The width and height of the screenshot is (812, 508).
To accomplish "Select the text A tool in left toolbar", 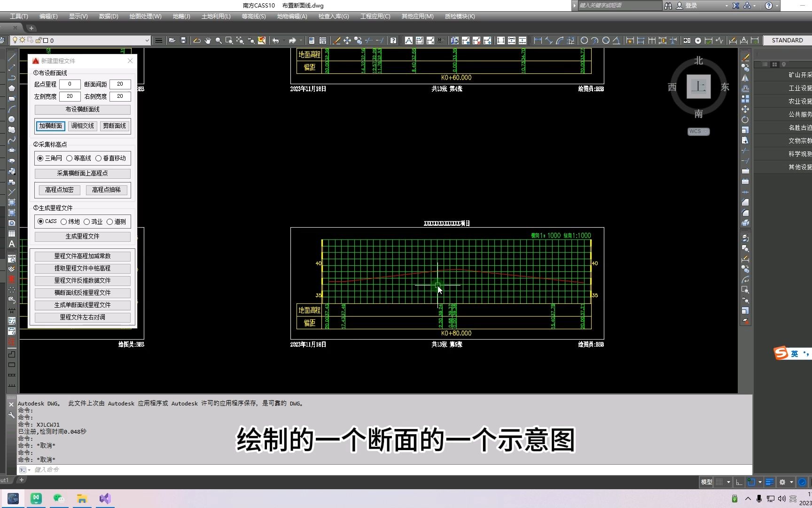I will tap(12, 244).
